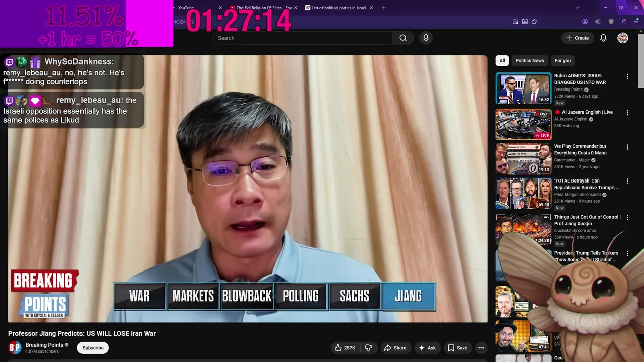Open We Play Commander video thumbnail
The height and width of the screenshot is (362, 644).
523,158
